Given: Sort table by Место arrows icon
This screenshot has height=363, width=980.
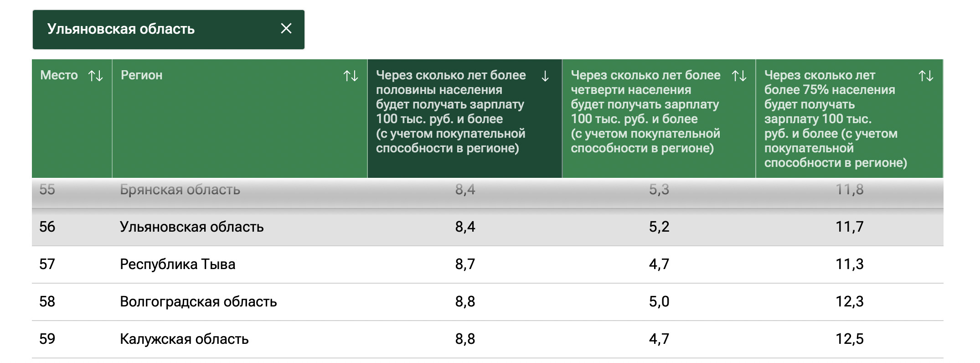Looking at the screenshot, I should (x=95, y=76).
